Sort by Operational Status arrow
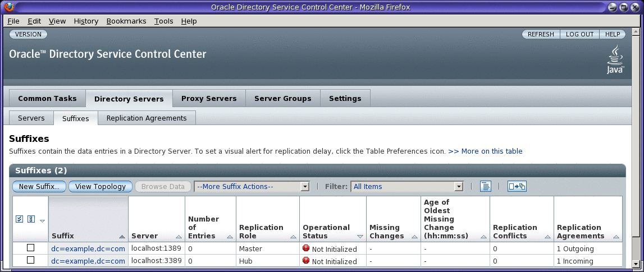644x272 pixels. (360, 237)
